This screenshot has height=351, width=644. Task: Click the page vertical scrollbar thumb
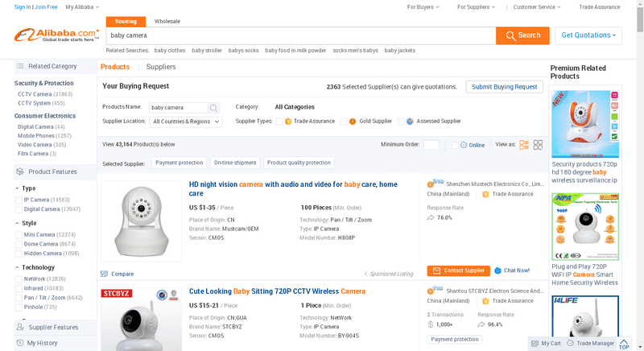640,19
